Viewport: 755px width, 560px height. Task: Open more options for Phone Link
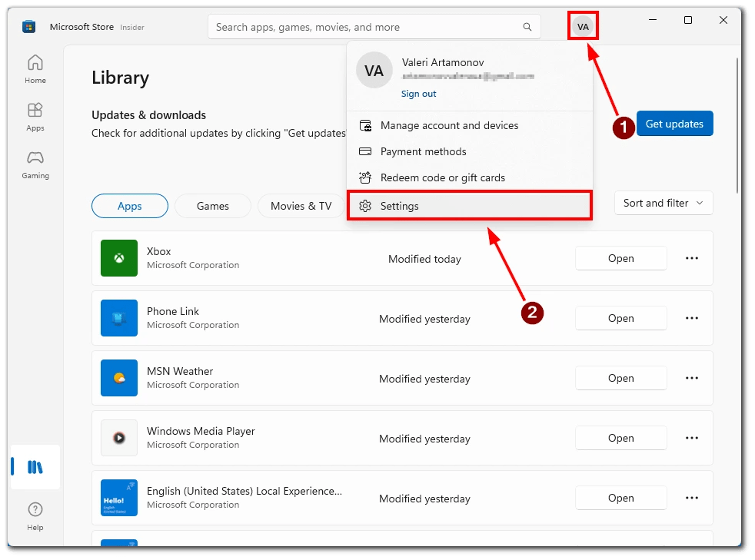tap(691, 318)
